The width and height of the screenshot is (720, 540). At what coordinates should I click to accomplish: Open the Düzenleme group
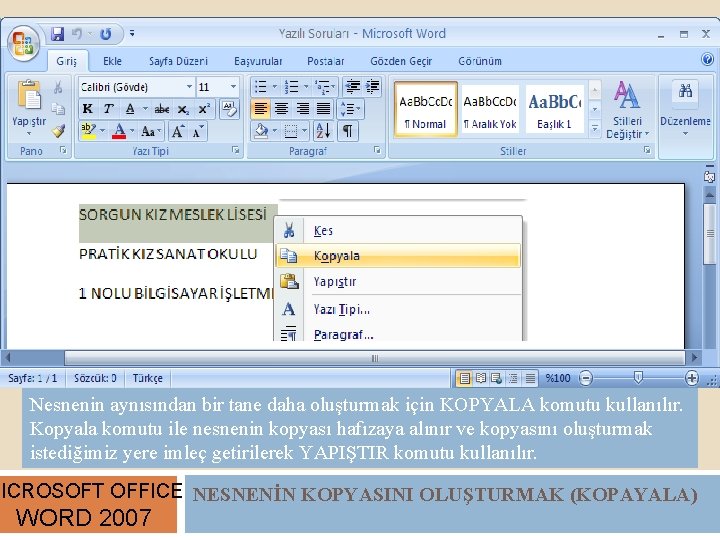pyautogui.click(x=685, y=110)
